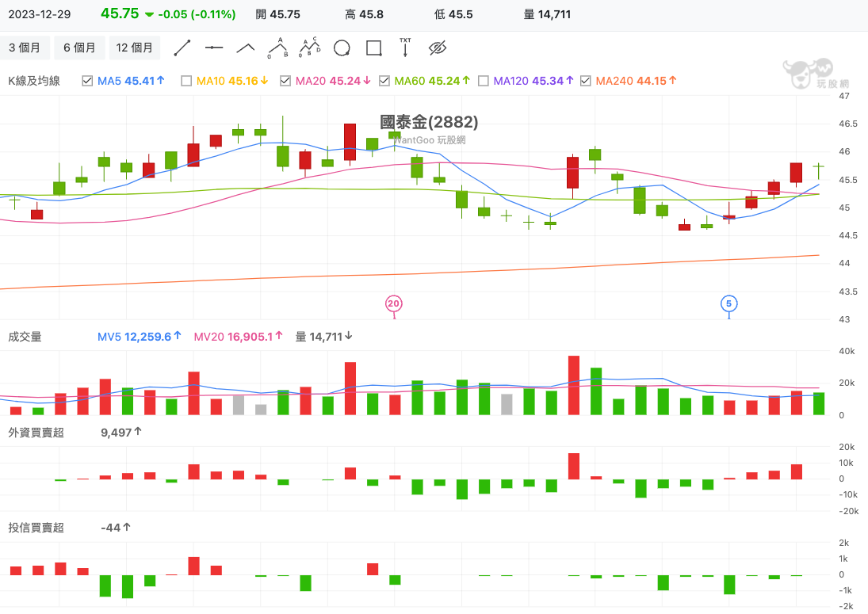Click the MV20 16,905.1 volume label
The height and width of the screenshot is (614, 868).
coord(238,337)
